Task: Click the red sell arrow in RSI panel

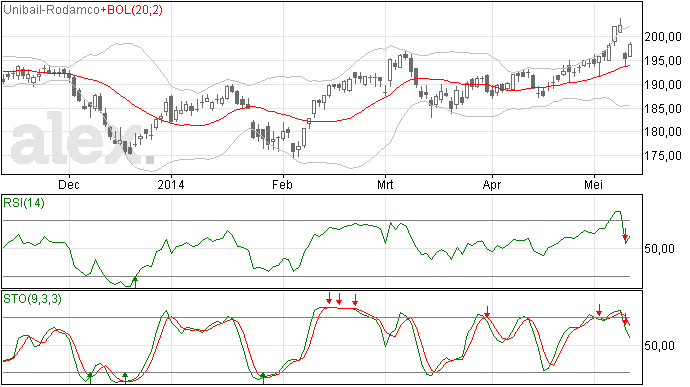Action: tap(625, 235)
